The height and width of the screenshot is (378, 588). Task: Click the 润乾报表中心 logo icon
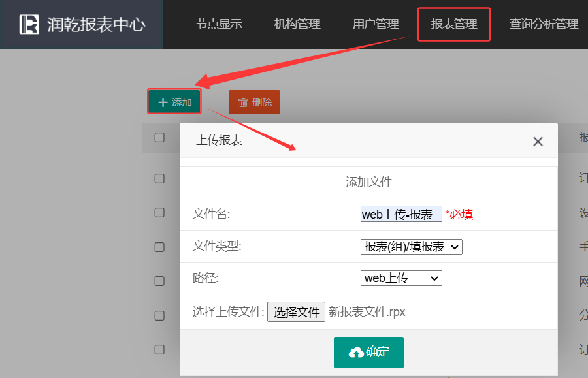coord(29,25)
